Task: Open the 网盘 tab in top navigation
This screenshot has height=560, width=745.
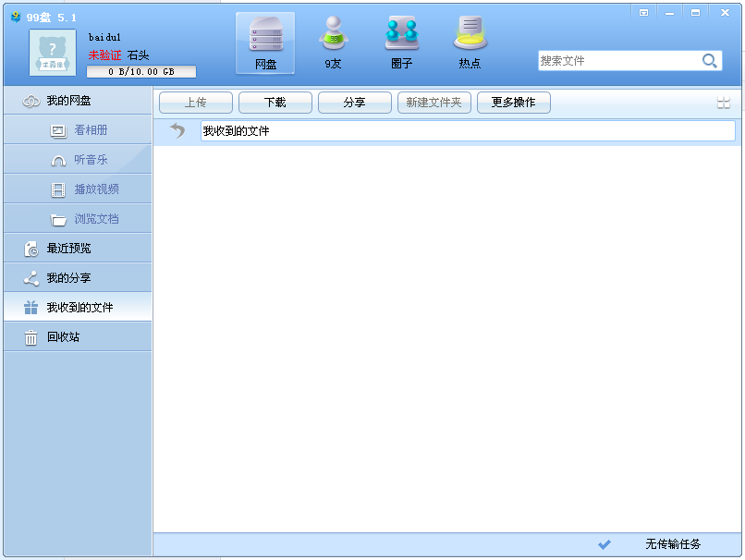Action: 265,43
